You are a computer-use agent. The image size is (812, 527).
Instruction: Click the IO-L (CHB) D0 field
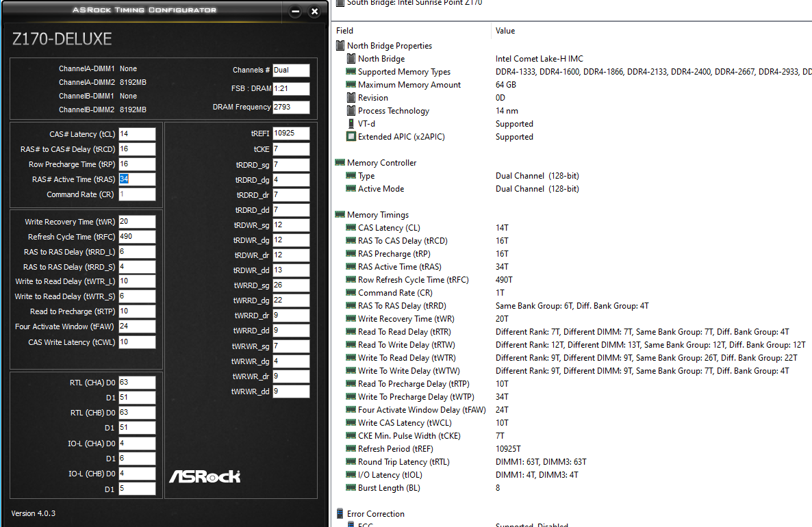point(137,473)
